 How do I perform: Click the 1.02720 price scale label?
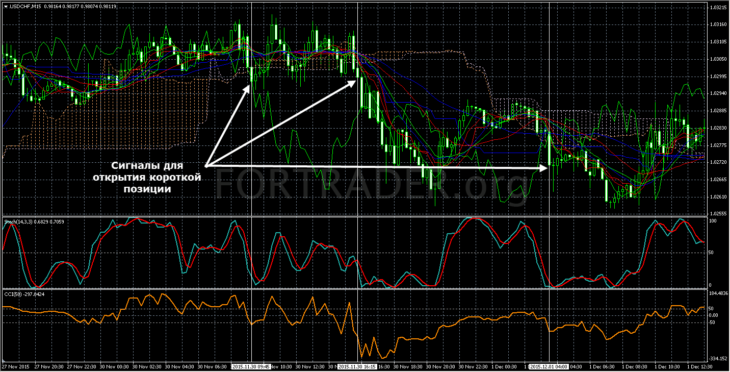click(717, 162)
